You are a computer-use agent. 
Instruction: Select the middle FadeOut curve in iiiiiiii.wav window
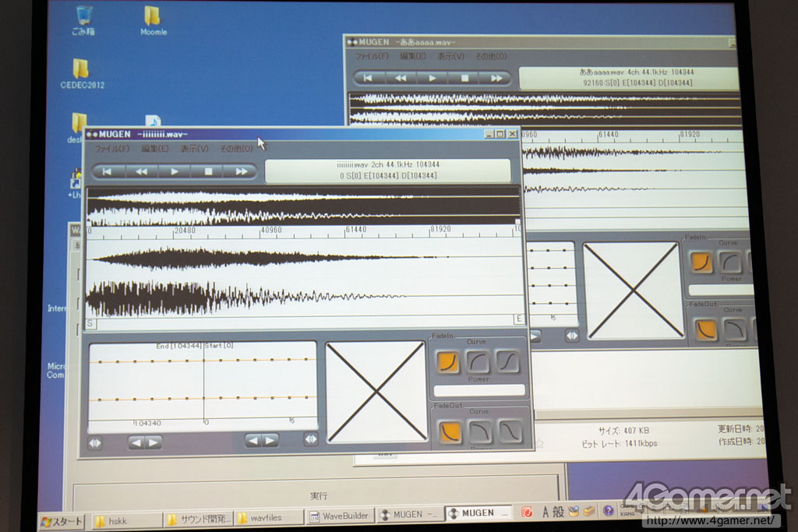click(480, 431)
